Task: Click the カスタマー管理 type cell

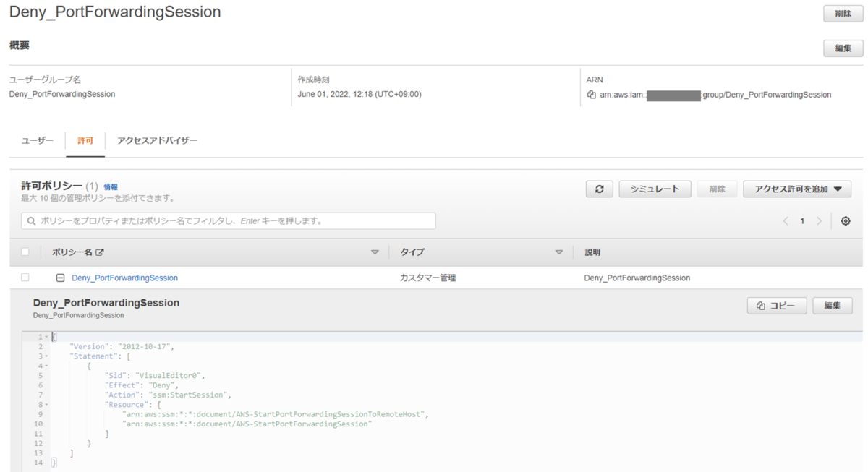Action: tap(427, 278)
